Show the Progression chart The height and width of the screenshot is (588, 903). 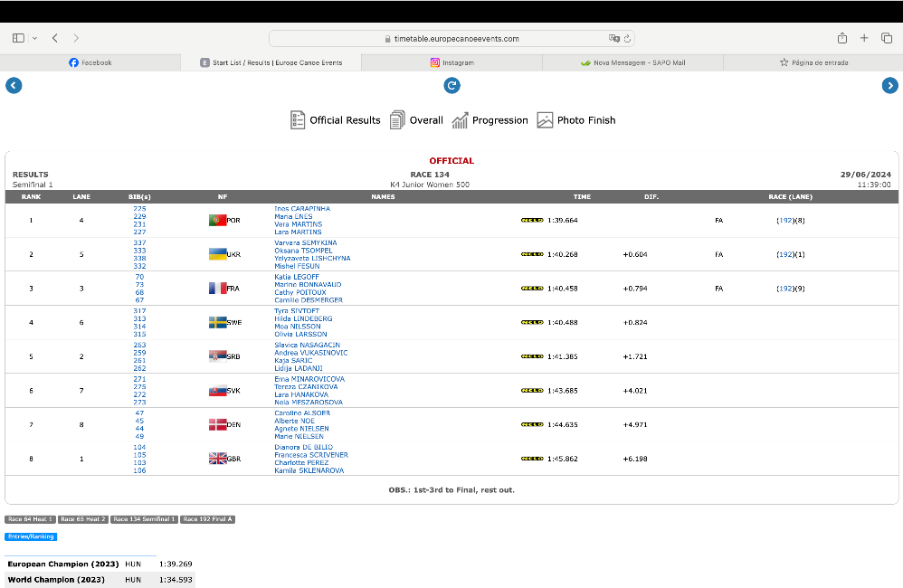[490, 120]
